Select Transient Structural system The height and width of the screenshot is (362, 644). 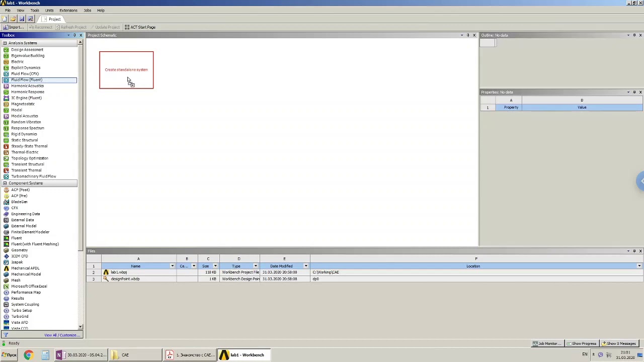28,164
